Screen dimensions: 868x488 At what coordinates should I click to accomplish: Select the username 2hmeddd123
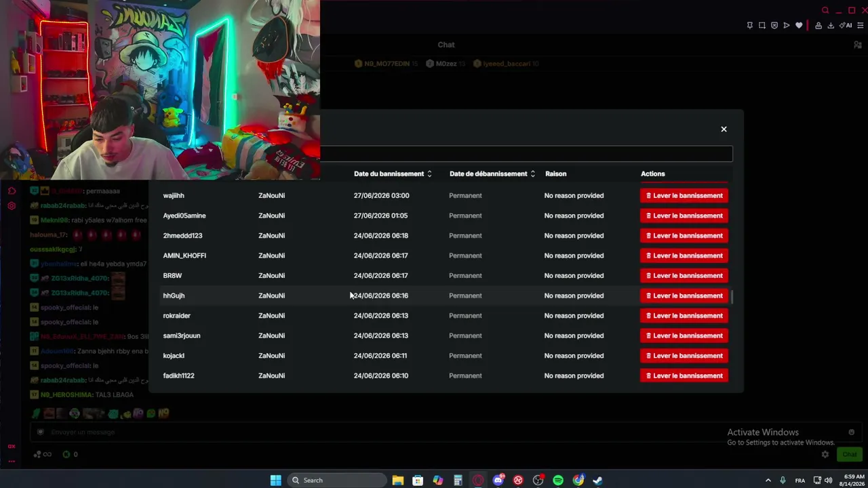(x=182, y=235)
